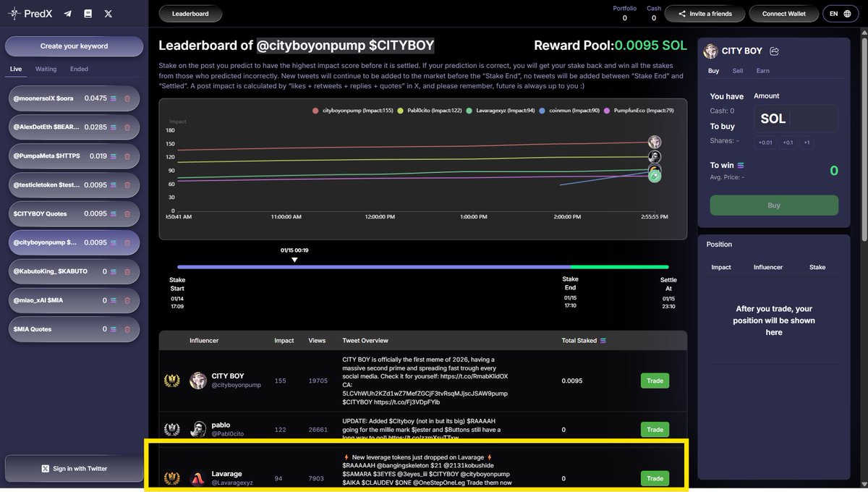Image resolution: width=868 pixels, height=492 pixels.
Task: Click CITY BOY gold rank badge in leaderboard
Action: click(x=172, y=381)
